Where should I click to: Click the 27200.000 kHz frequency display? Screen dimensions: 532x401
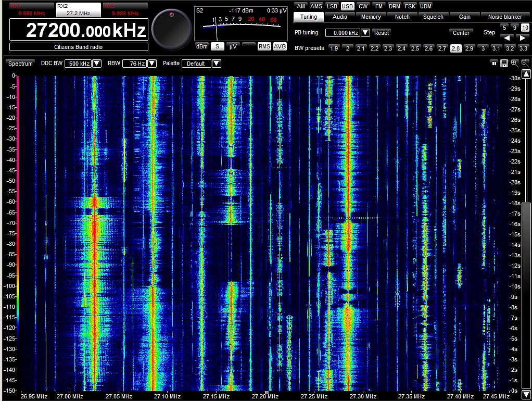tap(79, 30)
